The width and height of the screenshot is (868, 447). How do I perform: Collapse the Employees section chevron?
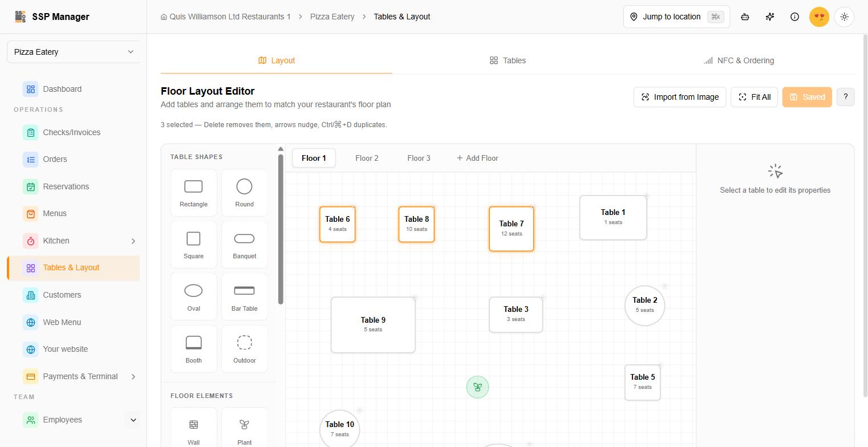(133, 420)
